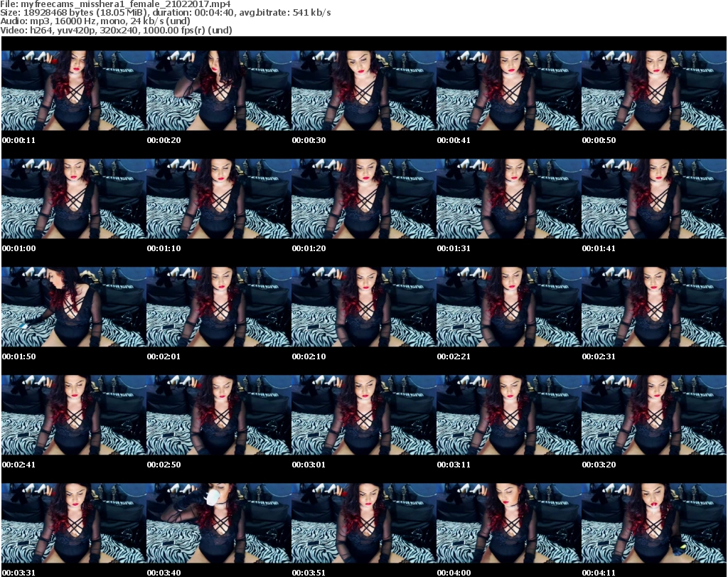Click the 00:01:00 timestamp label

coord(18,248)
